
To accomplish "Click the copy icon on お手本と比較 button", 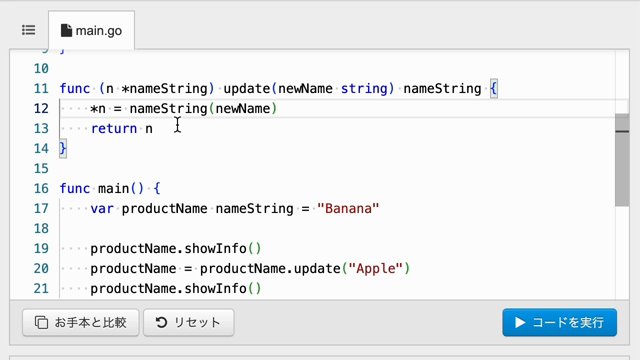I will point(41,322).
